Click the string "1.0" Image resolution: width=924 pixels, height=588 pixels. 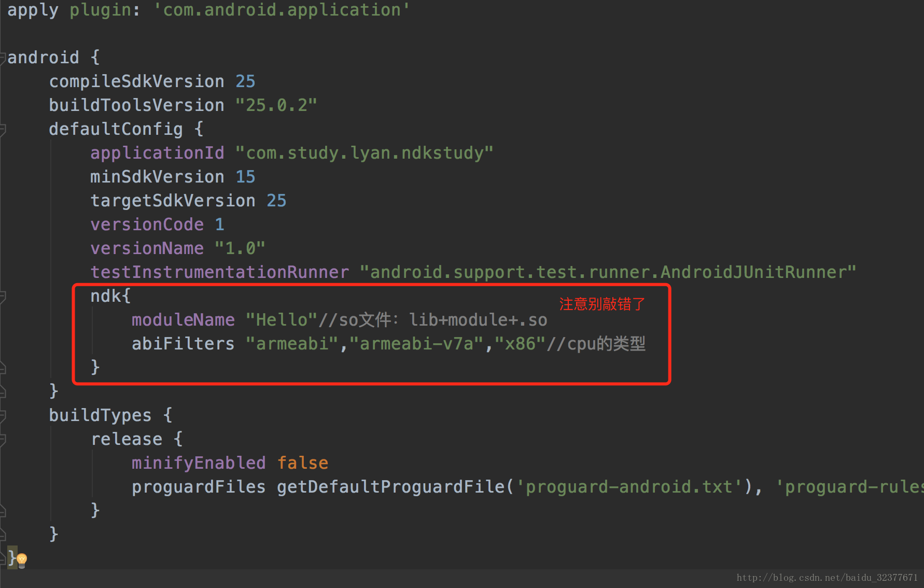(x=240, y=248)
